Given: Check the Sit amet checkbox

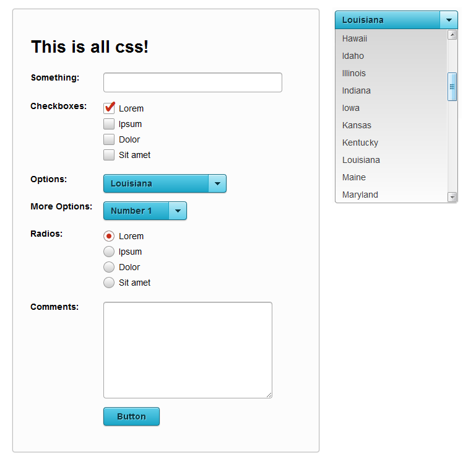Looking at the screenshot, I should (x=109, y=155).
